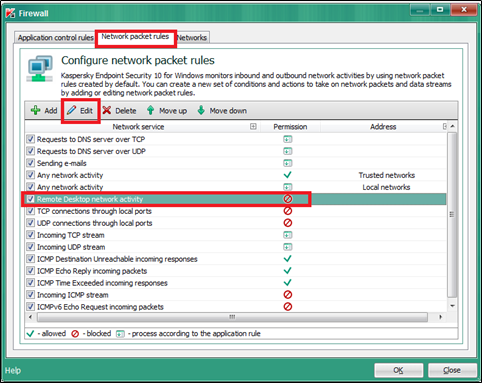Click permission icon for Requests to DNS over UDP
This screenshot has height=383, width=482.
coord(288,151)
